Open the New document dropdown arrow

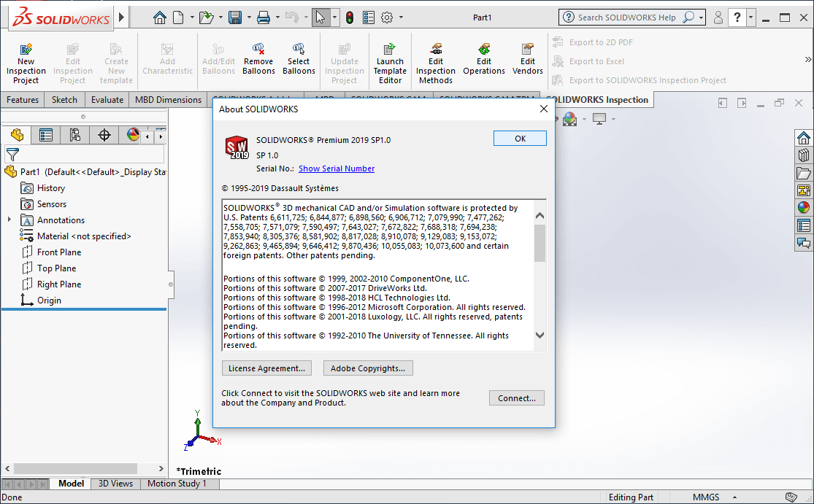coord(191,18)
